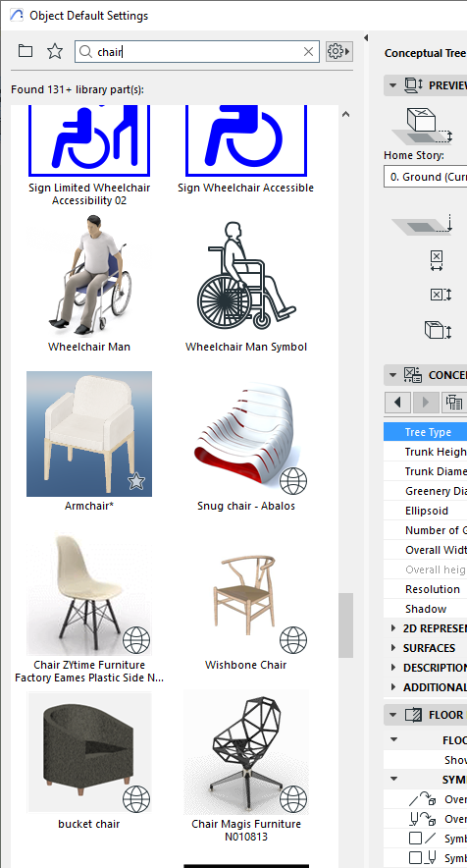This screenshot has height=868, width=467.
Task: Click globe icon on Snug chair thumbnail
Action: coord(292,480)
